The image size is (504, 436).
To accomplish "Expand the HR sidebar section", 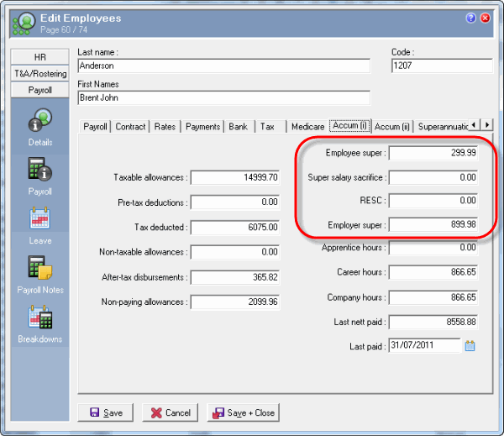I will tap(39, 57).
